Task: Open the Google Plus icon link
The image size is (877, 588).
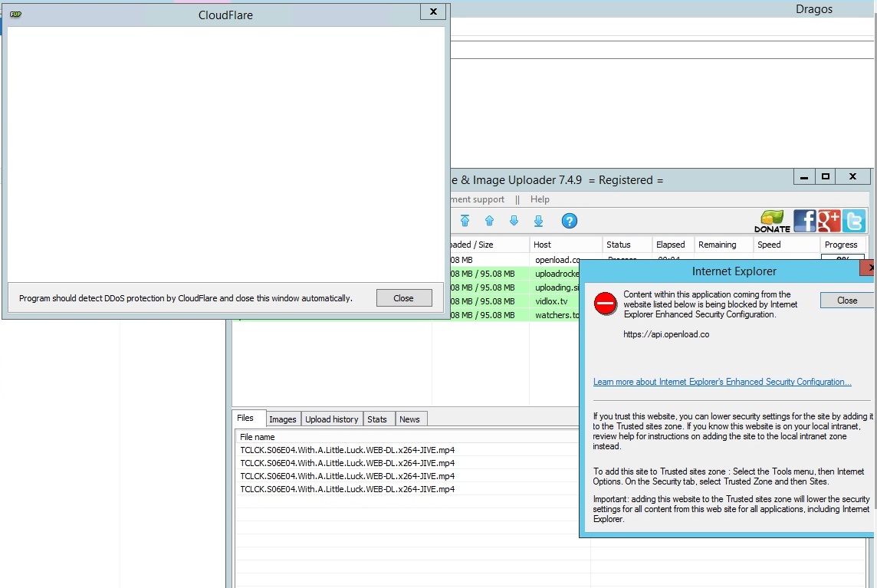Action: click(x=829, y=221)
